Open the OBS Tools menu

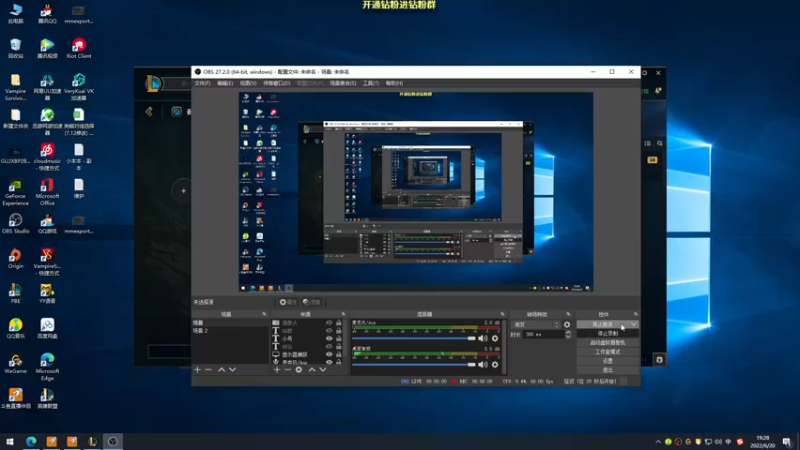pos(371,83)
